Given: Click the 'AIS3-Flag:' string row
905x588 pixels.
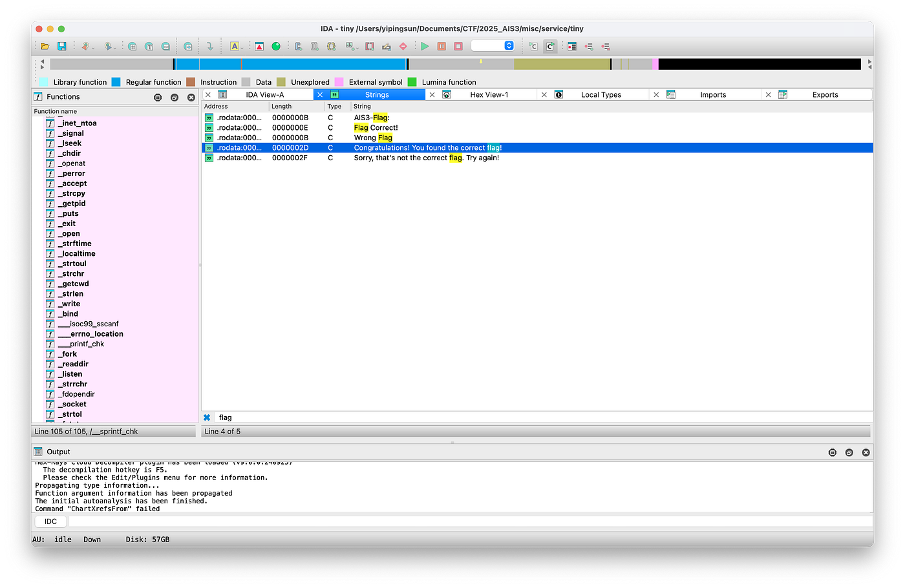Looking at the screenshot, I should (537, 118).
